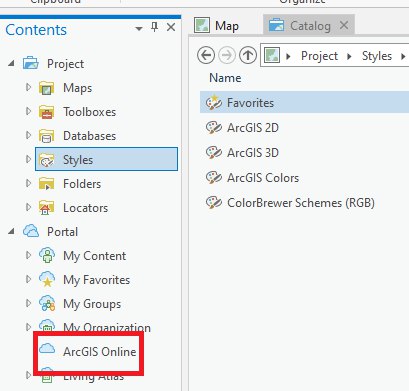
Task: Expand the Maps node
Action: [x=28, y=87]
